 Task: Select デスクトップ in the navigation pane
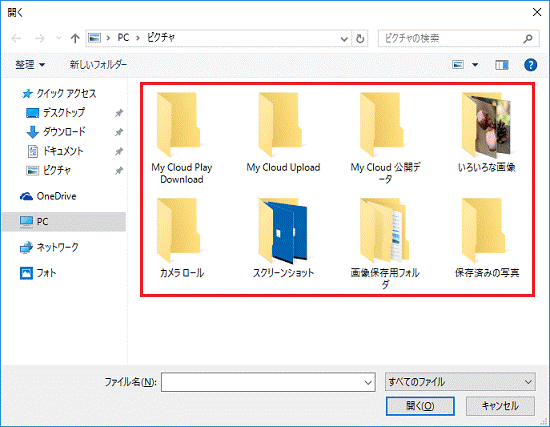[x=56, y=113]
